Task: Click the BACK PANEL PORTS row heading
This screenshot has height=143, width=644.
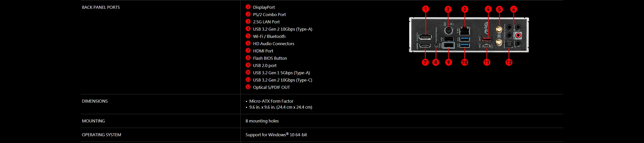Action: tap(101, 7)
